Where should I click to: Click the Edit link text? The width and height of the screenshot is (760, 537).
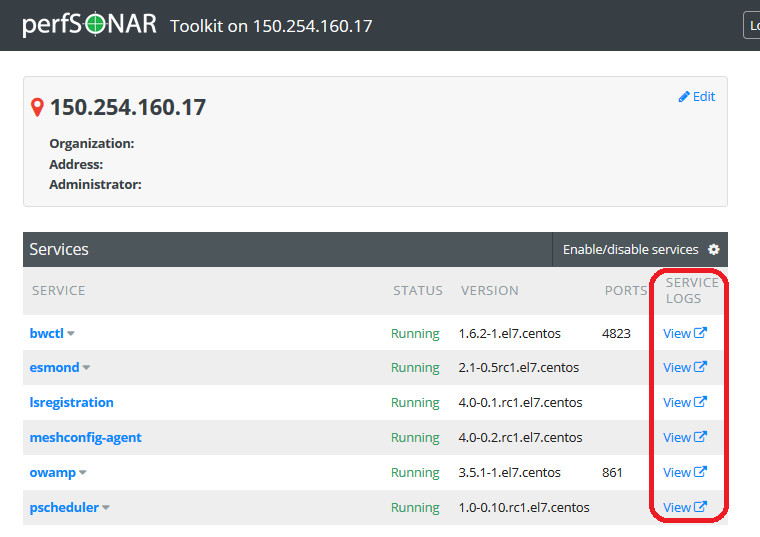[x=704, y=96]
